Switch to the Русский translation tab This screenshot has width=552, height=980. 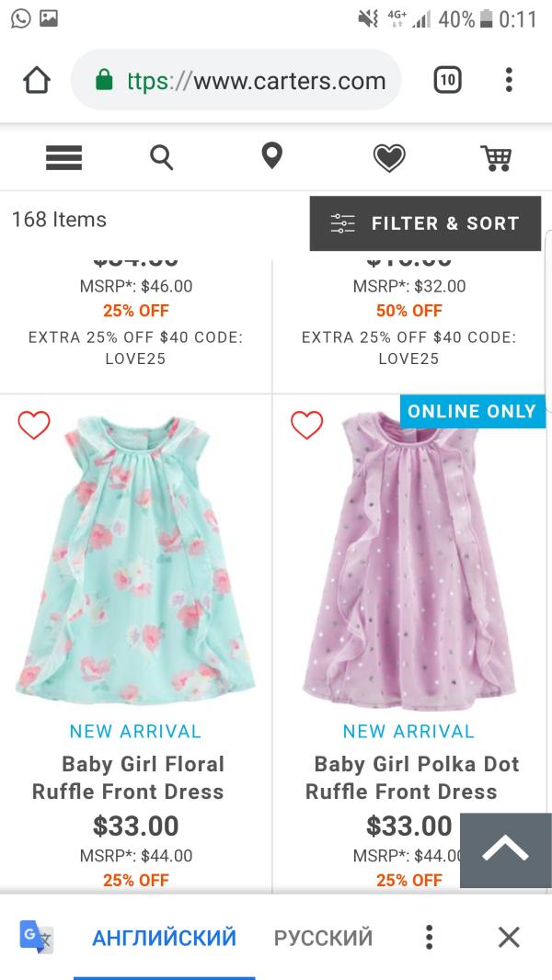pos(323,938)
